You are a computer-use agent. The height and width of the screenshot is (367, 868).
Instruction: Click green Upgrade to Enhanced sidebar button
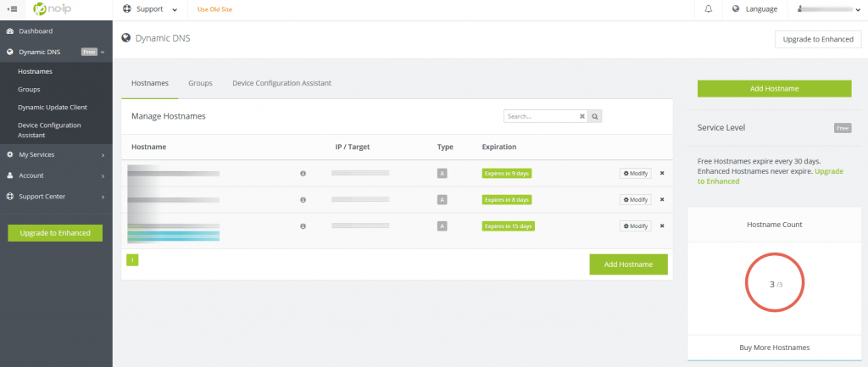coord(55,233)
